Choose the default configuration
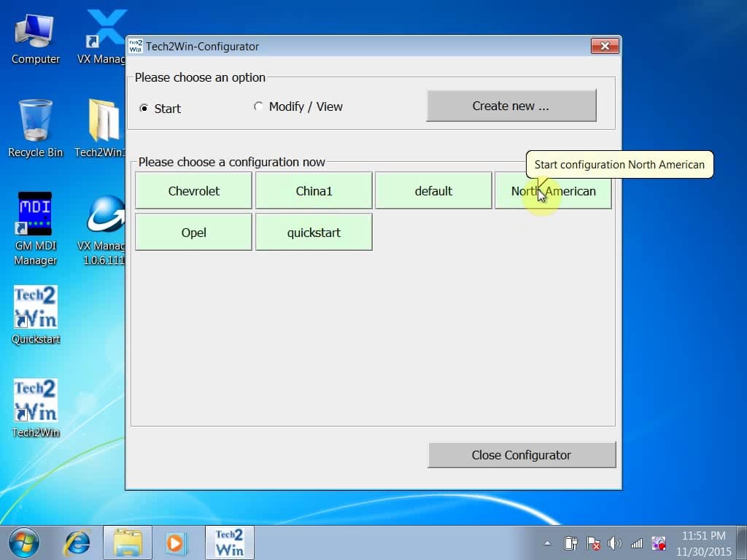Viewport: 747px width, 560px height. coord(433,191)
